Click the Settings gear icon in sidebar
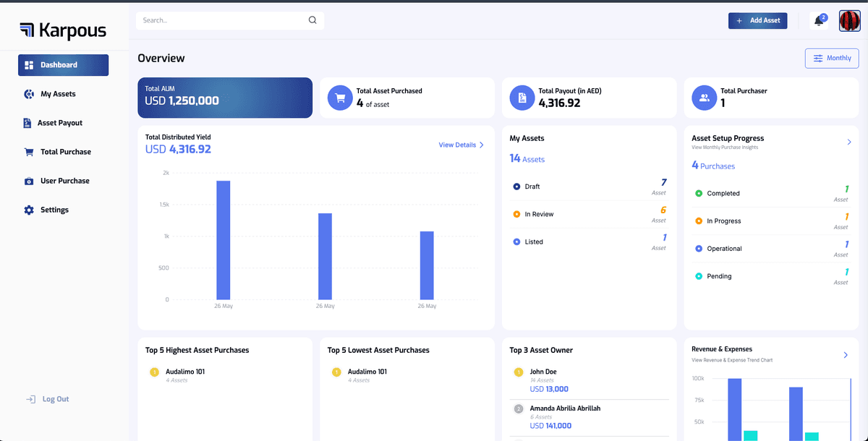 (x=29, y=210)
